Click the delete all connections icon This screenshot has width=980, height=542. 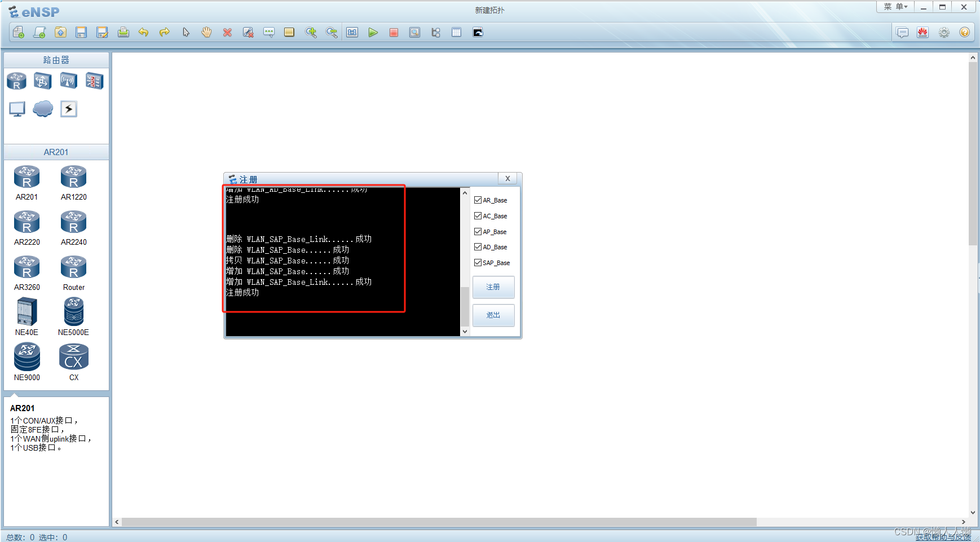click(x=248, y=33)
